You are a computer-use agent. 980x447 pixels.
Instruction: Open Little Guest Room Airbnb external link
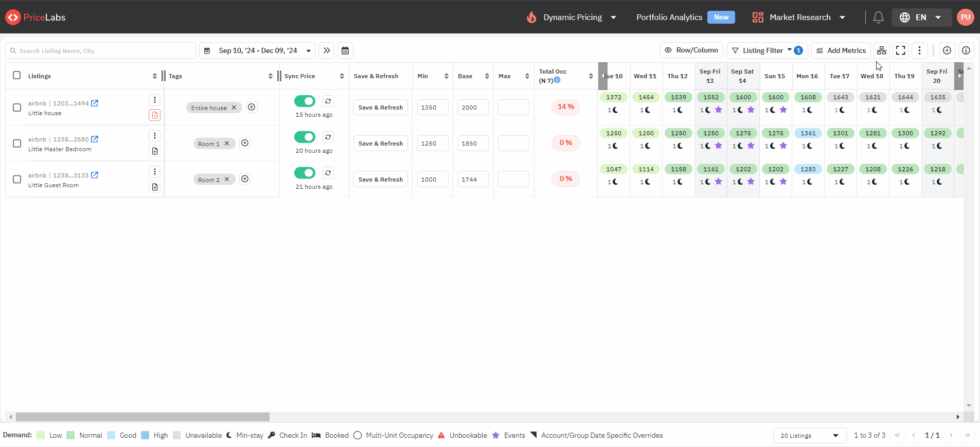click(x=95, y=175)
